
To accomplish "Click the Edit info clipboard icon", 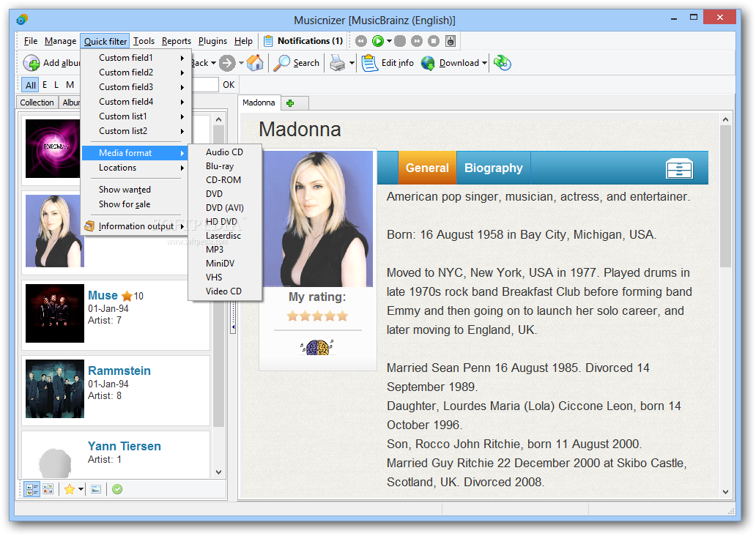I will click(x=370, y=63).
